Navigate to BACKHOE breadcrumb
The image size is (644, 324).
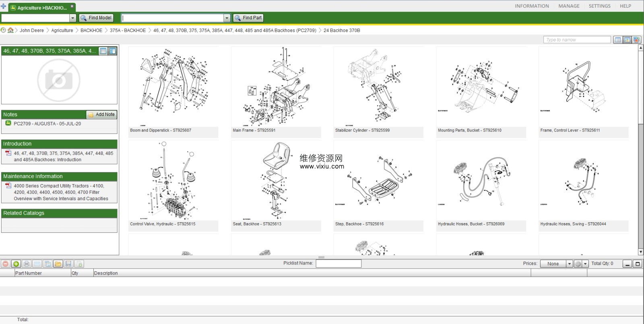tap(91, 30)
